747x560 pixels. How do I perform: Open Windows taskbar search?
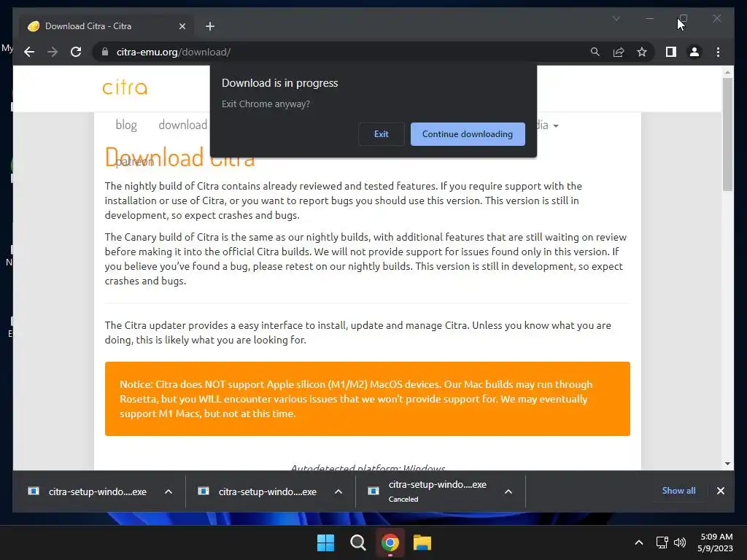[357, 542]
